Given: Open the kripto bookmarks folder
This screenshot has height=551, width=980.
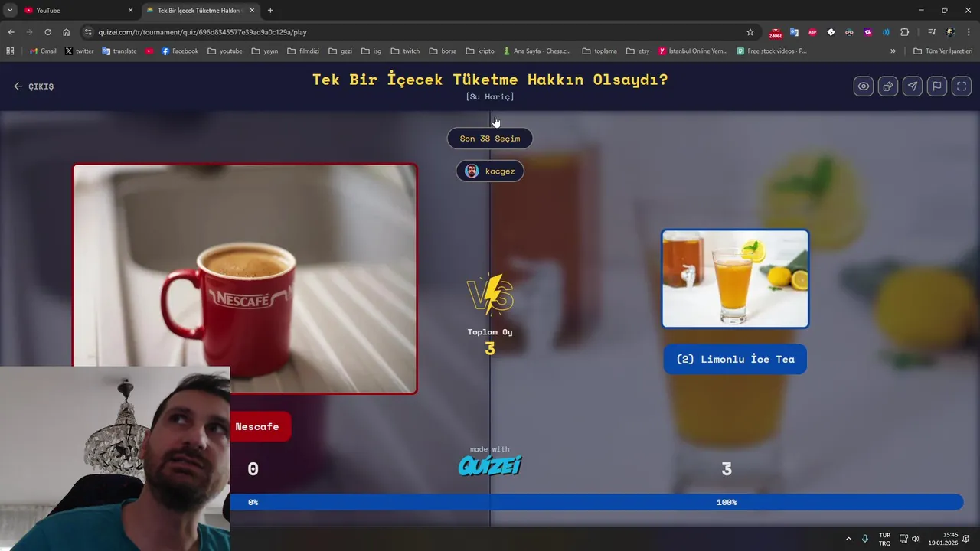Looking at the screenshot, I should coord(480,51).
